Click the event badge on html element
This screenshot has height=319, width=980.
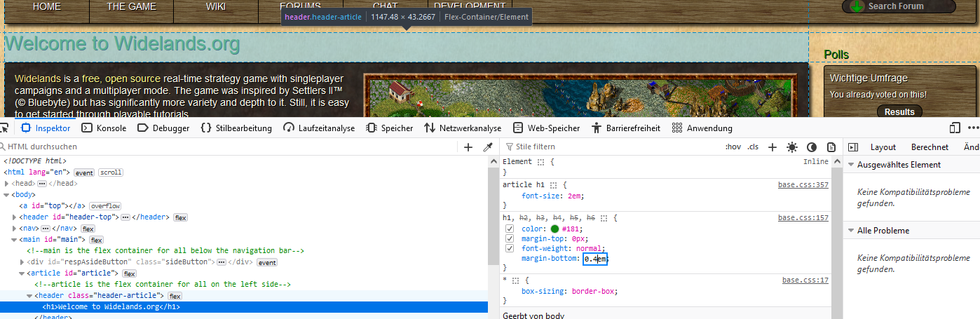(x=85, y=172)
